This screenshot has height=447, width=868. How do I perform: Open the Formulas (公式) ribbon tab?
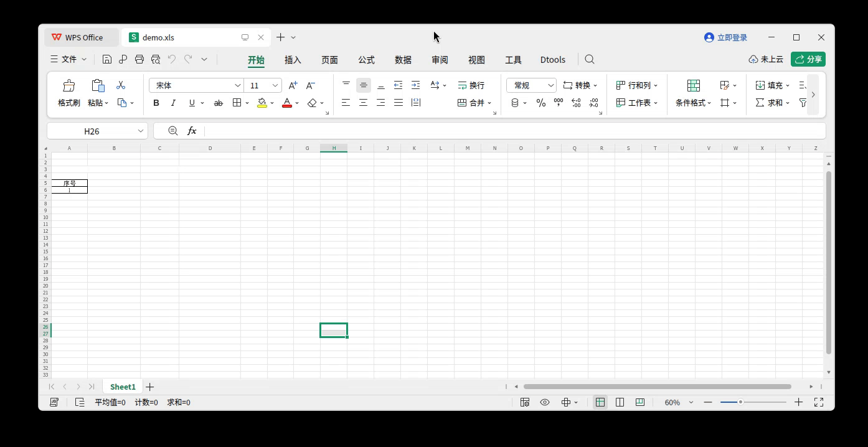pyautogui.click(x=366, y=60)
